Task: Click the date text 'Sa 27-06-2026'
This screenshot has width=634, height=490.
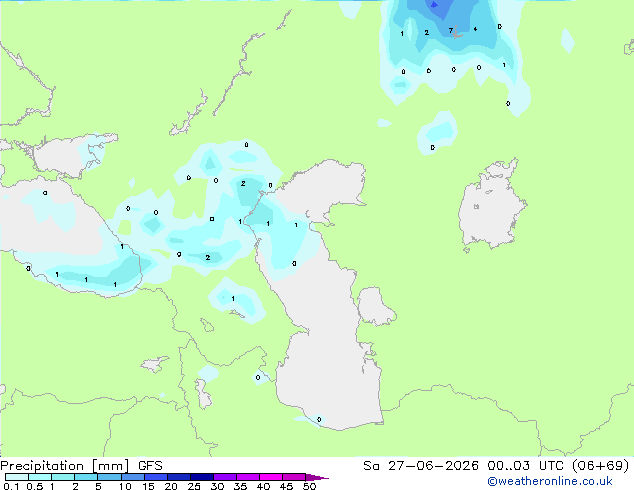Action: tap(421, 466)
